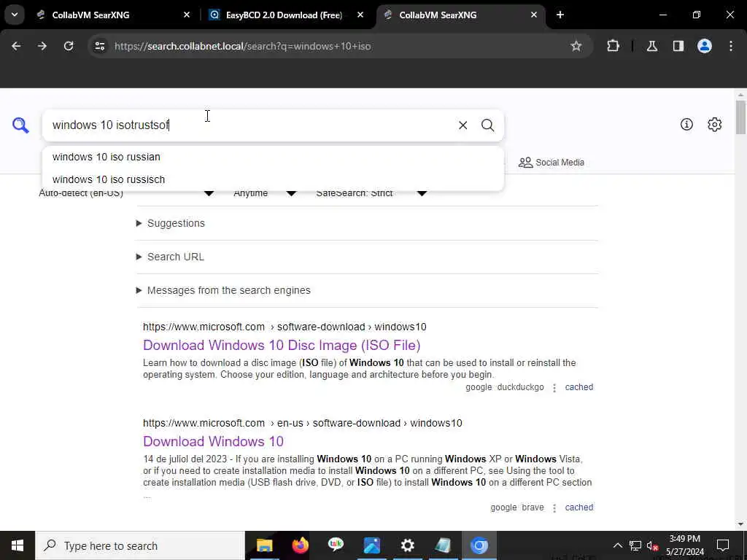
Task: Open the Download Windows 10 result link
Action: pos(214,441)
